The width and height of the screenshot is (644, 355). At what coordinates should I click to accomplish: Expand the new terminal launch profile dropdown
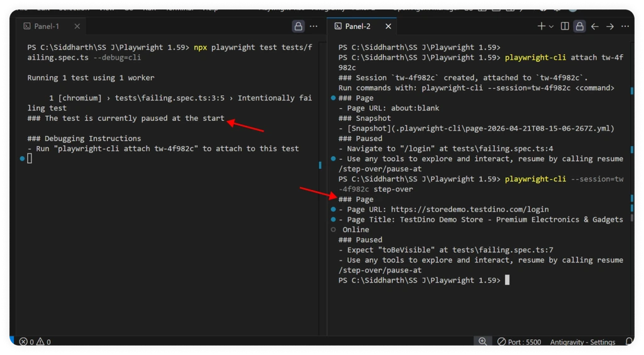click(552, 26)
